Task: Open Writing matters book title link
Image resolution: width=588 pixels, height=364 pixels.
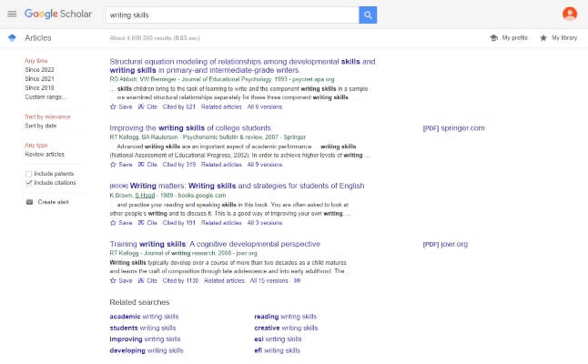Action: [x=247, y=186]
